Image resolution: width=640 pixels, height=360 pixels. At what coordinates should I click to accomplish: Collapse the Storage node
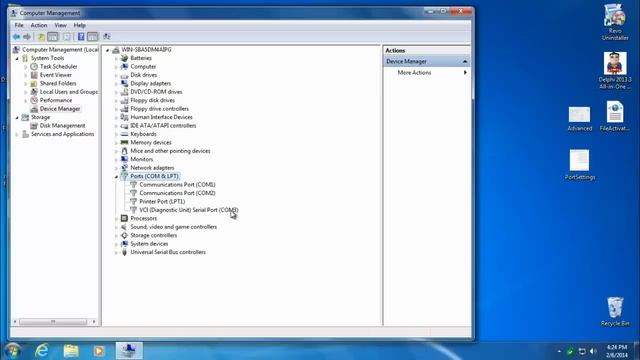point(17,118)
